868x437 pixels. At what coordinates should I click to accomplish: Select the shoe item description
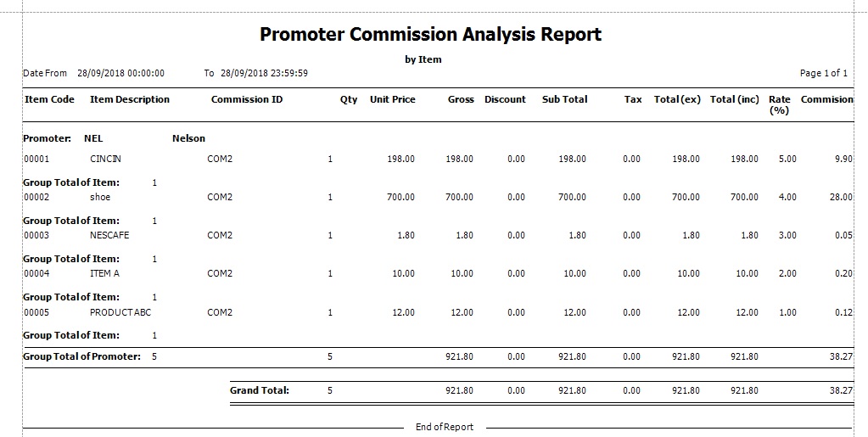click(x=100, y=197)
